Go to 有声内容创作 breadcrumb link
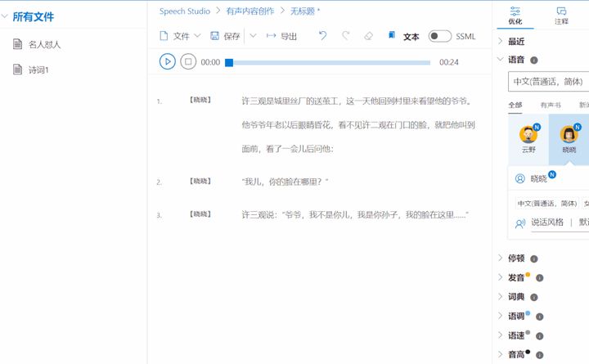The height and width of the screenshot is (364, 589). (250, 11)
